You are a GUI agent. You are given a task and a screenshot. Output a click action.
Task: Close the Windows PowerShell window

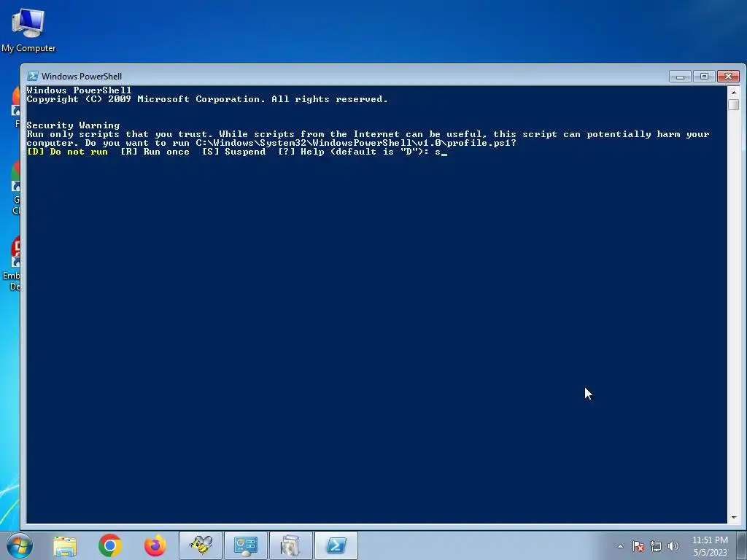(728, 76)
